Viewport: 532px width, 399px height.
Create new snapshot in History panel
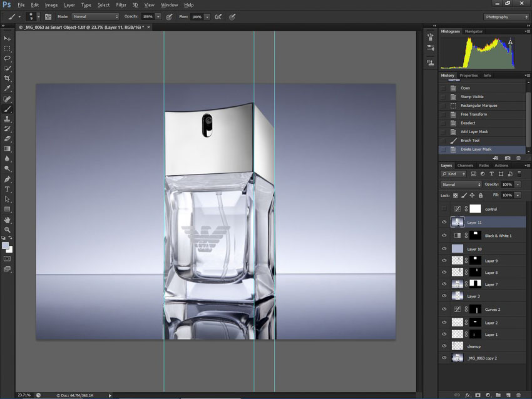click(508, 158)
